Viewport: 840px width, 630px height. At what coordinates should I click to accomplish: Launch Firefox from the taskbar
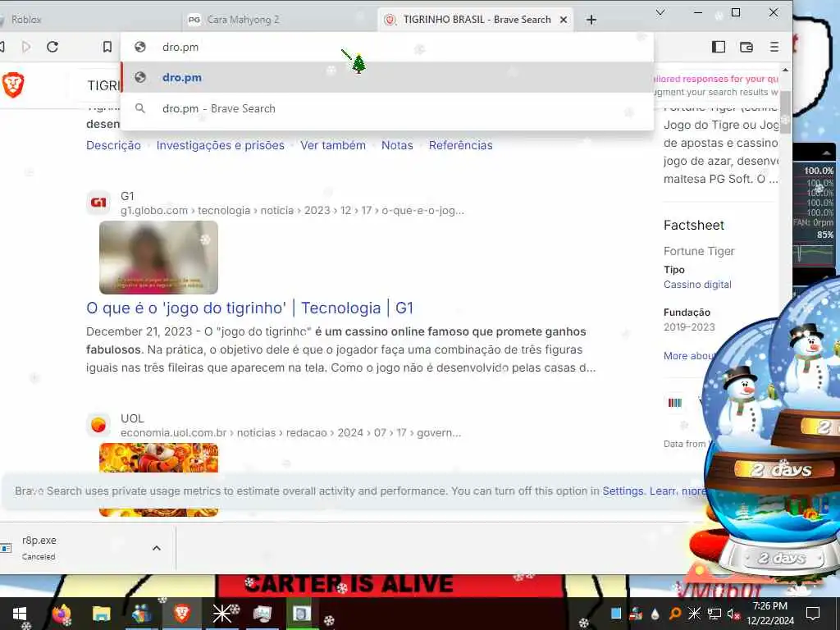62,614
